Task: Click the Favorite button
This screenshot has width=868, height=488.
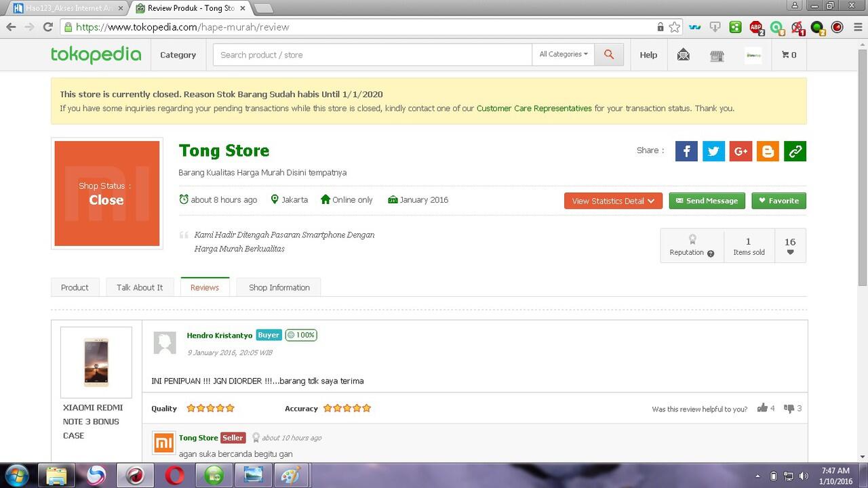Action: (779, 201)
